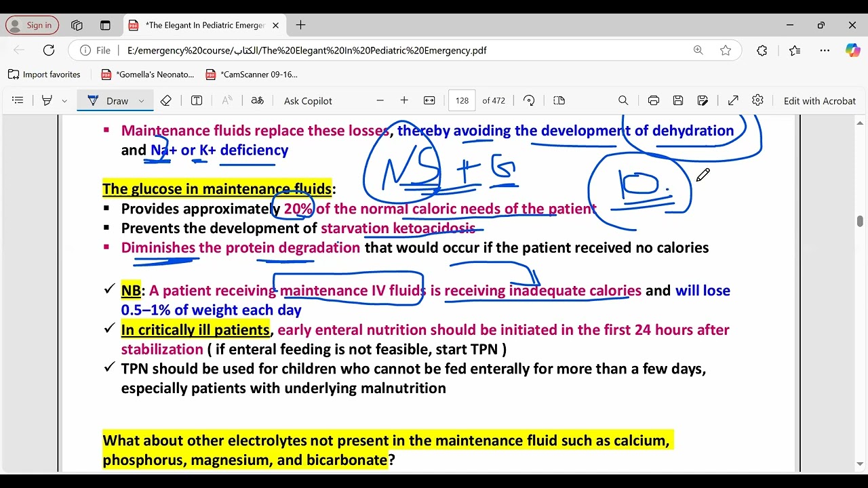
Task: Open find in PDF search
Action: pyautogui.click(x=623, y=100)
